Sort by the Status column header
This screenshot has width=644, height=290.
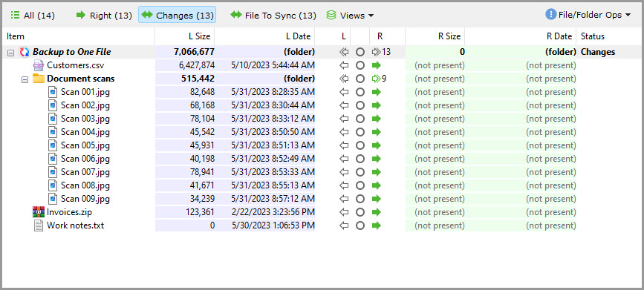609,36
